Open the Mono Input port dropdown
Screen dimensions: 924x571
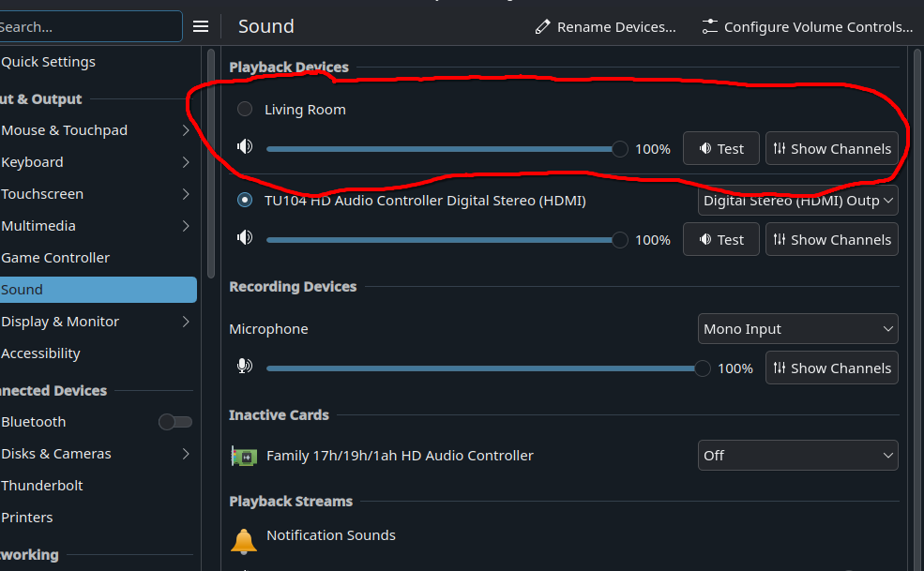coord(798,329)
